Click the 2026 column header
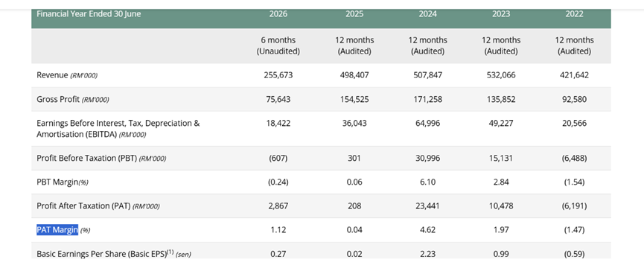644x271 pixels. tap(278, 14)
